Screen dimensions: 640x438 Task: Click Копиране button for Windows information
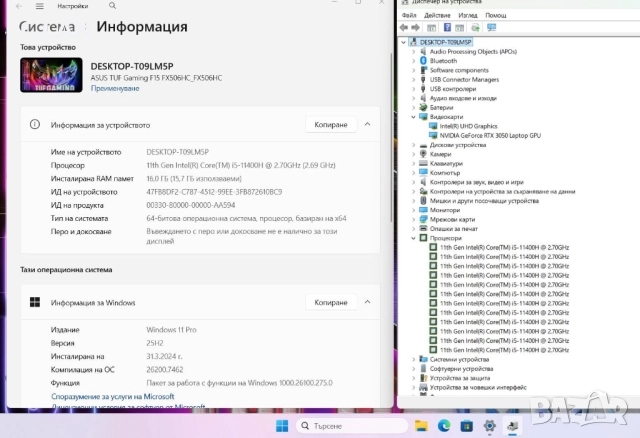click(331, 302)
